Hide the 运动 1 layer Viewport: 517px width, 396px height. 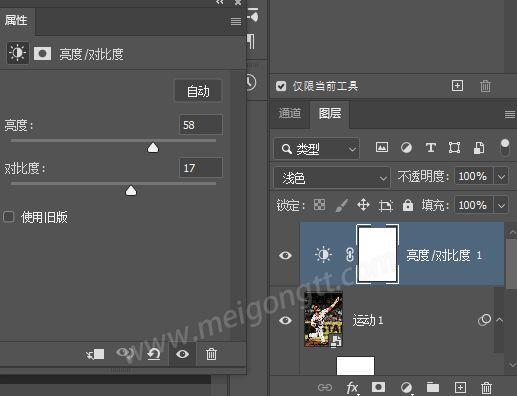285,320
